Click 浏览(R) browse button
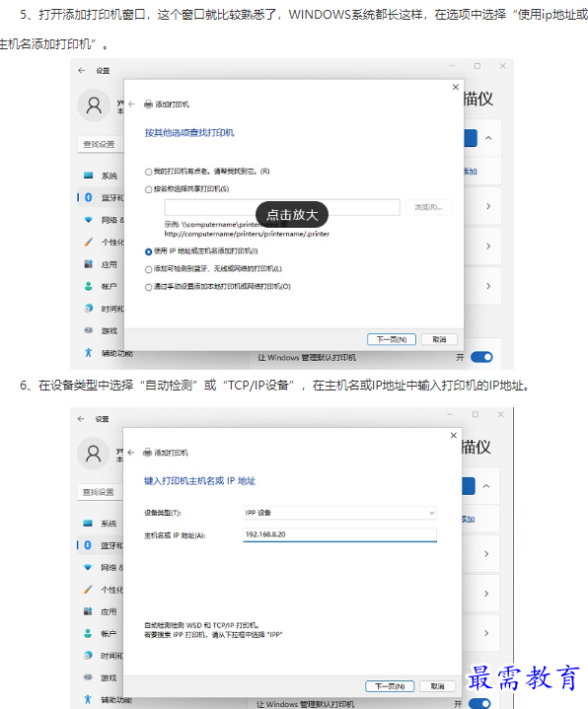The image size is (588, 709). click(428, 207)
